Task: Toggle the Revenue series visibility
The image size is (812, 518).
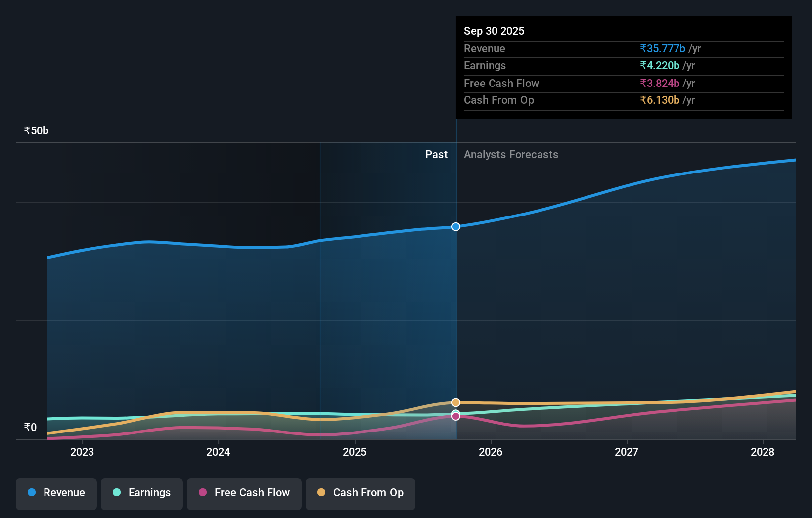Action: (56, 494)
